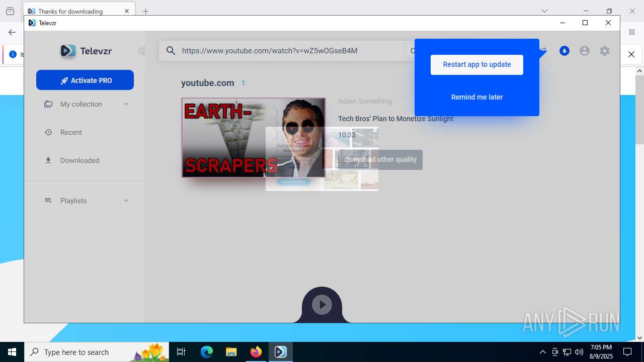The height and width of the screenshot is (362, 644).
Task: Open My collection in the sidebar
Action: pyautogui.click(x=81, y=104)
